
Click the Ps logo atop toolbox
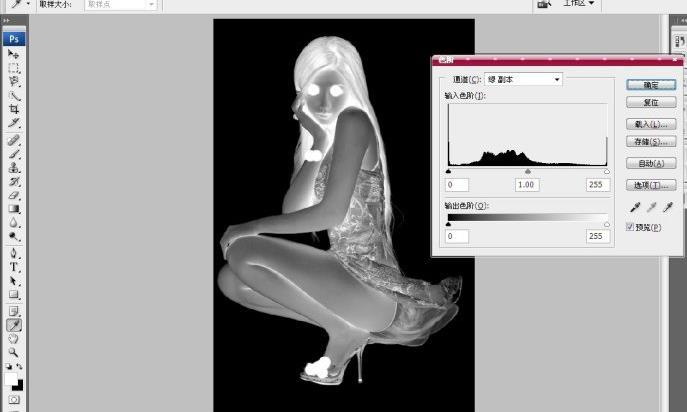tap(14, 39)
